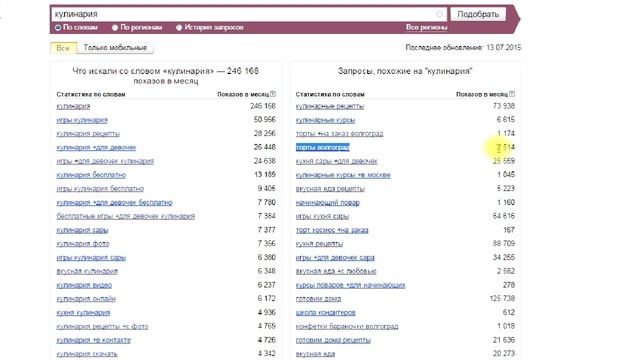Click the '64 616' impressions value
Screen dimensions: 640x360
504,216
